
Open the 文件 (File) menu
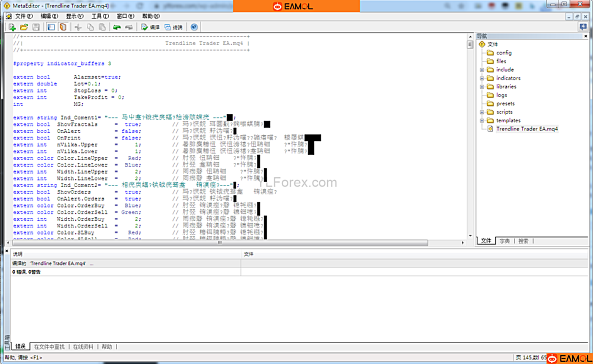pos(23,16)
